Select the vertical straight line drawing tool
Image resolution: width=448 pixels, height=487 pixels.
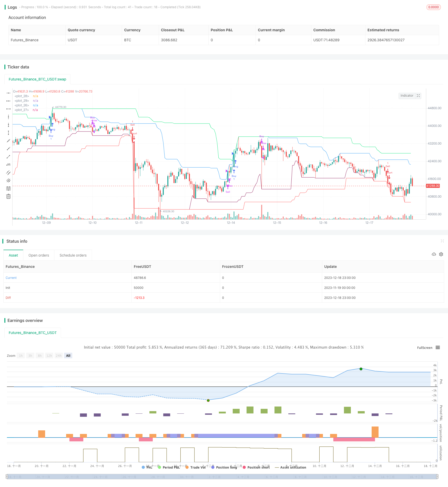click(x=8, y=117)
